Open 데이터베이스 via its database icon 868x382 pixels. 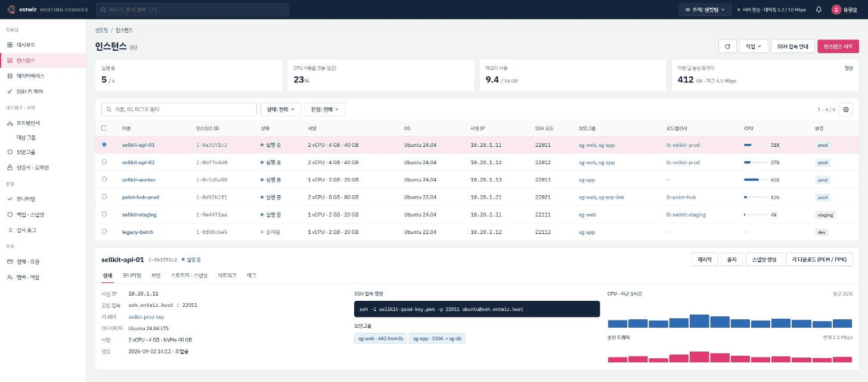10,76
